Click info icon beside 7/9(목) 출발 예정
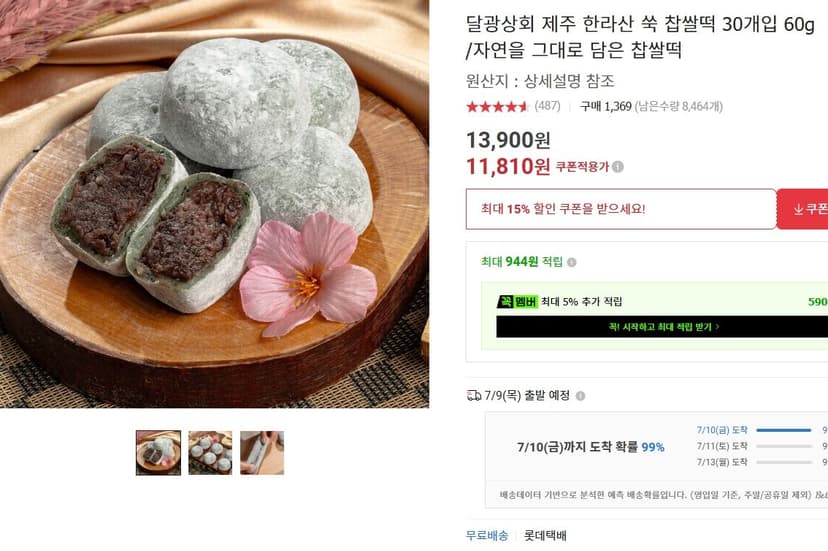The width and height of the screenshot is (828, 551). 580,396
